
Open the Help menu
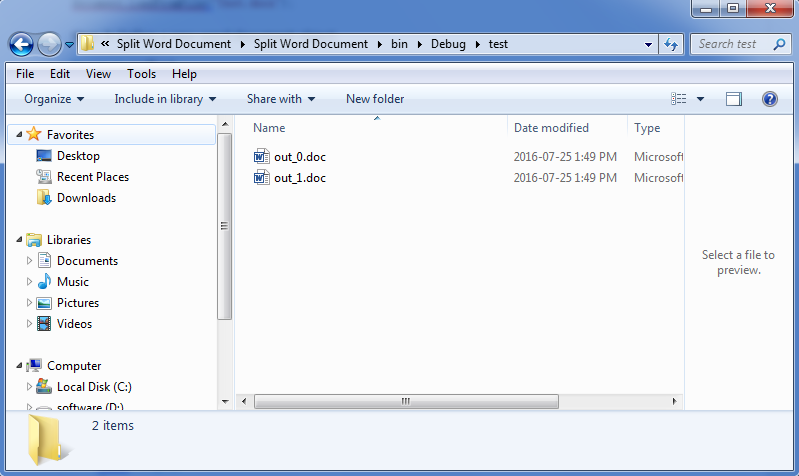(x=184, y=74)
